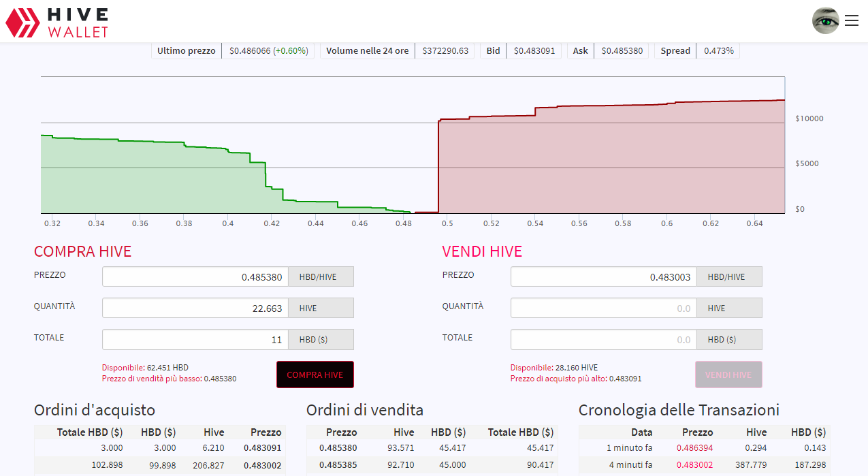This screenshot has height=476, width=868.
Task: Click the Ordini di vendita heading
Action: coord(365,410)
